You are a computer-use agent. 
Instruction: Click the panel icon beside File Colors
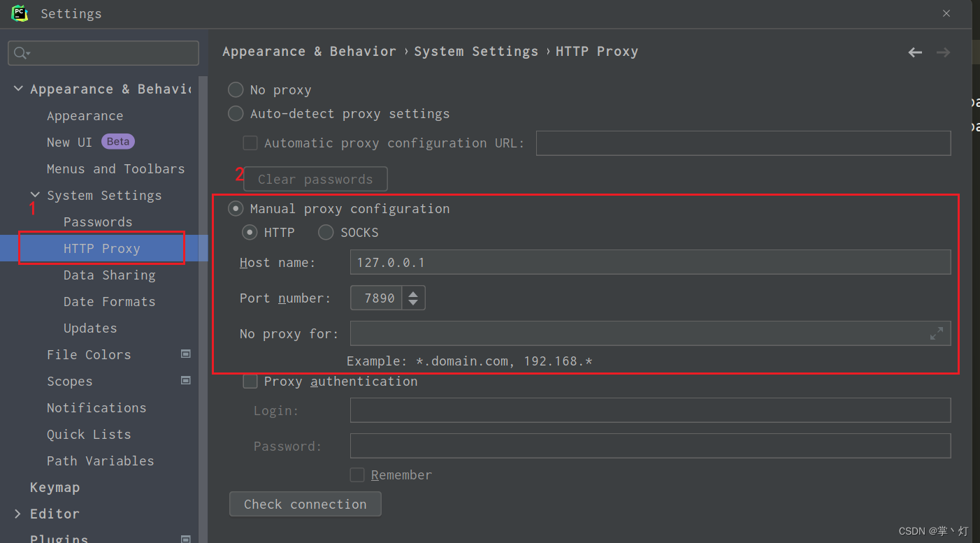[x=186, y=354]
